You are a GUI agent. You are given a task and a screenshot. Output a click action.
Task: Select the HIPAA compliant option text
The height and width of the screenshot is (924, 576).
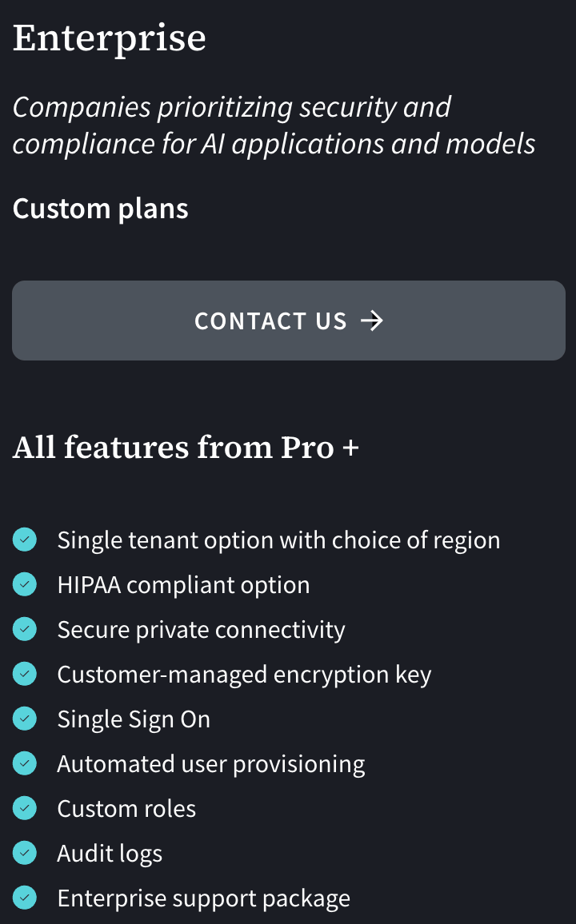click(183, 585)
